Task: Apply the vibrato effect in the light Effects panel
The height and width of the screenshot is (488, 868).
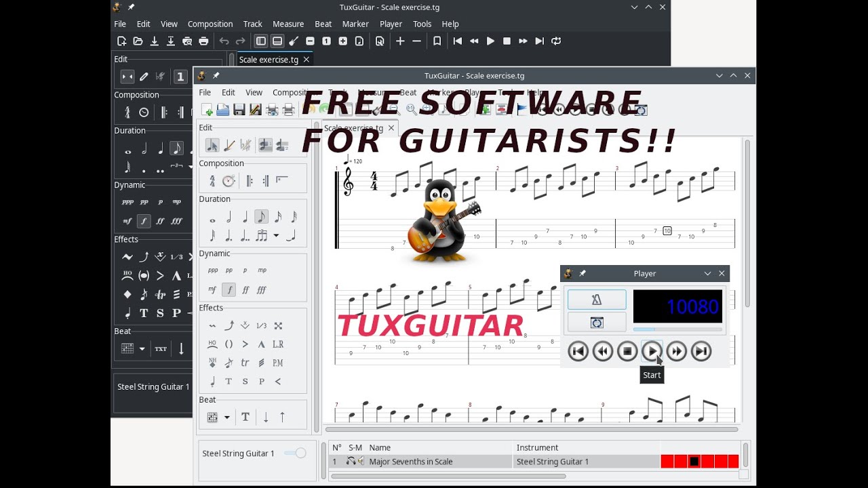Action: [212, 326]
